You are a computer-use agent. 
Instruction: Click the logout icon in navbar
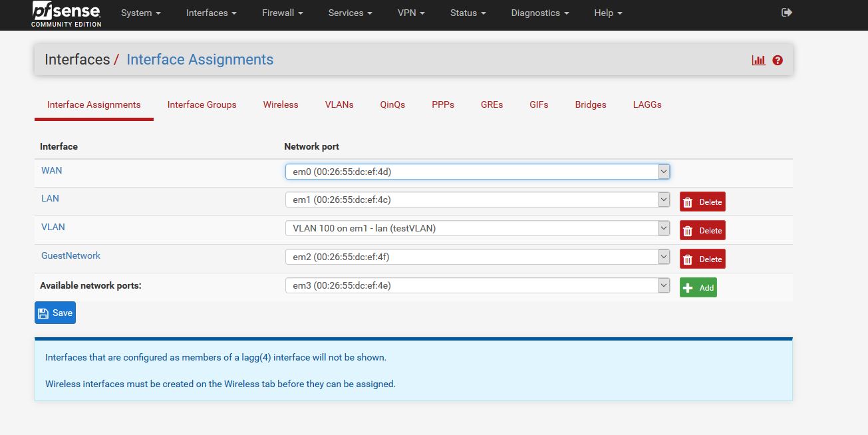786,13
